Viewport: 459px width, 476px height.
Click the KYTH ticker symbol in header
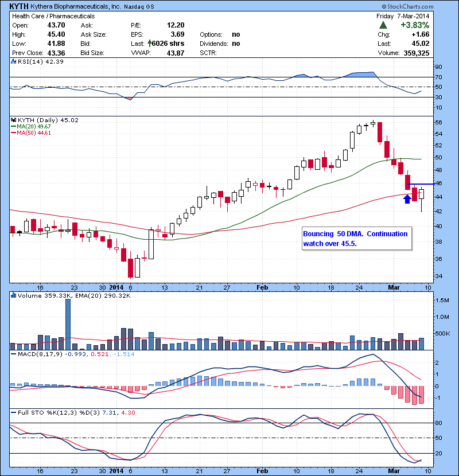(19, 6)
